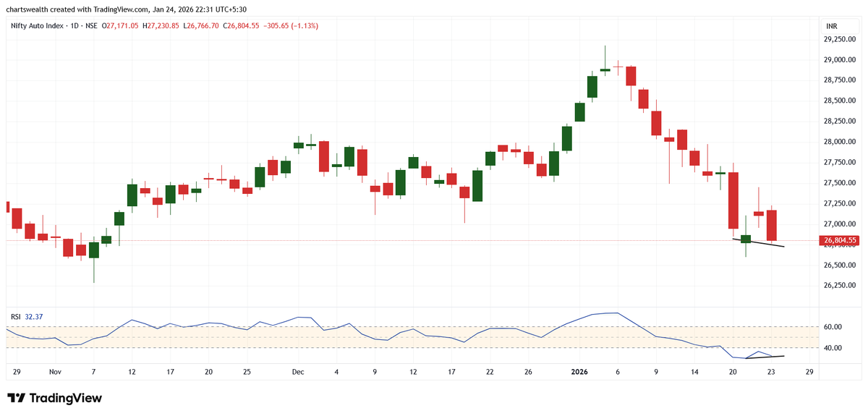868x416 pixels.
Task: Click the 22 date label on time axis
Action: point(490,372)
